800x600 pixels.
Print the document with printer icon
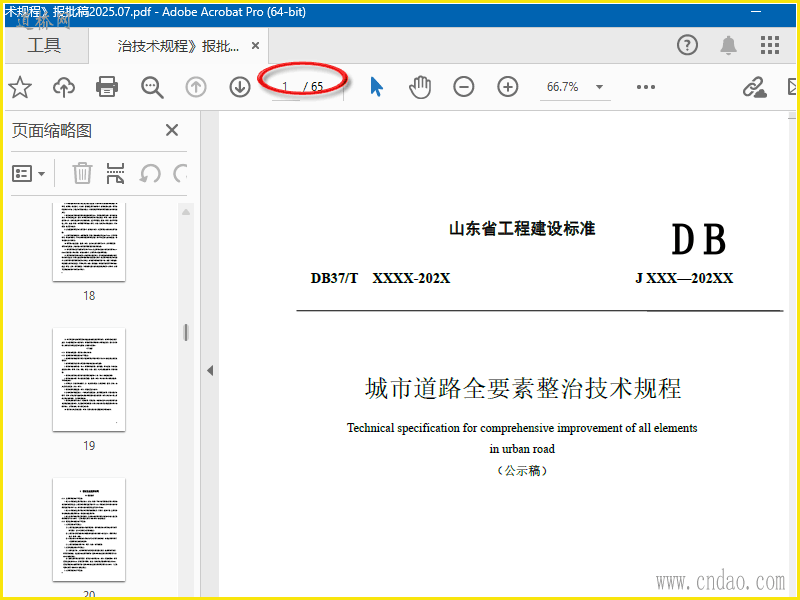108,87
